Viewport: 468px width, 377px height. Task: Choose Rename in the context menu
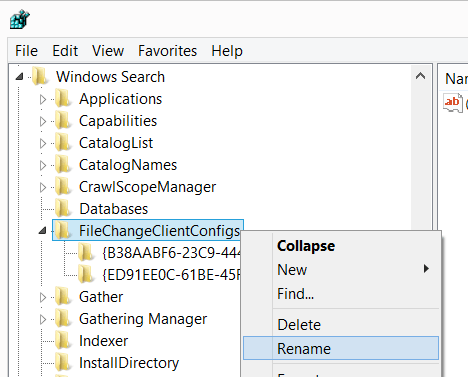coord(341,348)
